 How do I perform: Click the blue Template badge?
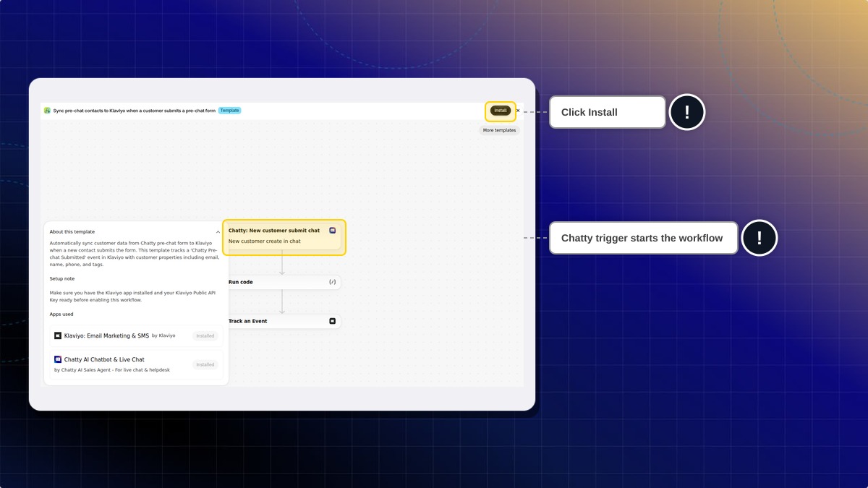[x=229, y=111]
